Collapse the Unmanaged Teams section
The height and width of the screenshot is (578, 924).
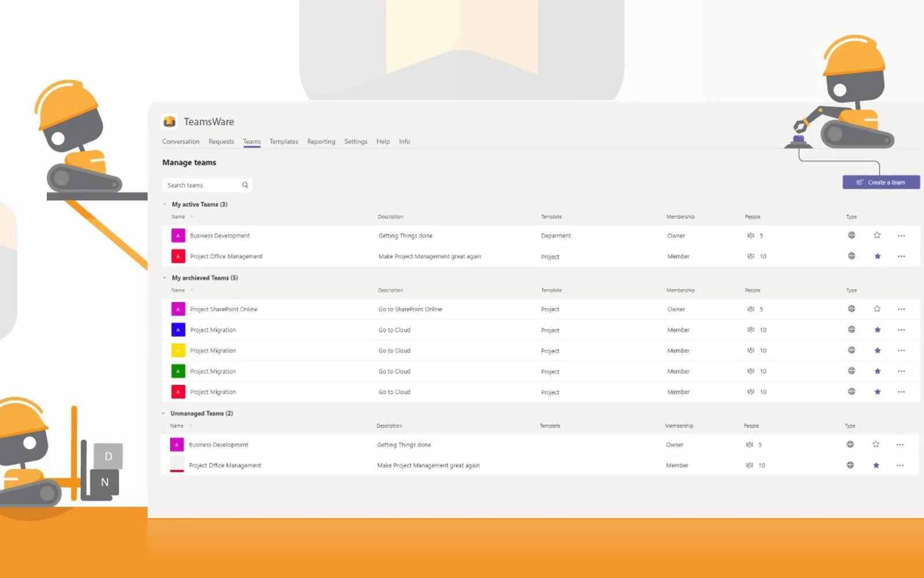pyautogui.click(x=163, y=413)
